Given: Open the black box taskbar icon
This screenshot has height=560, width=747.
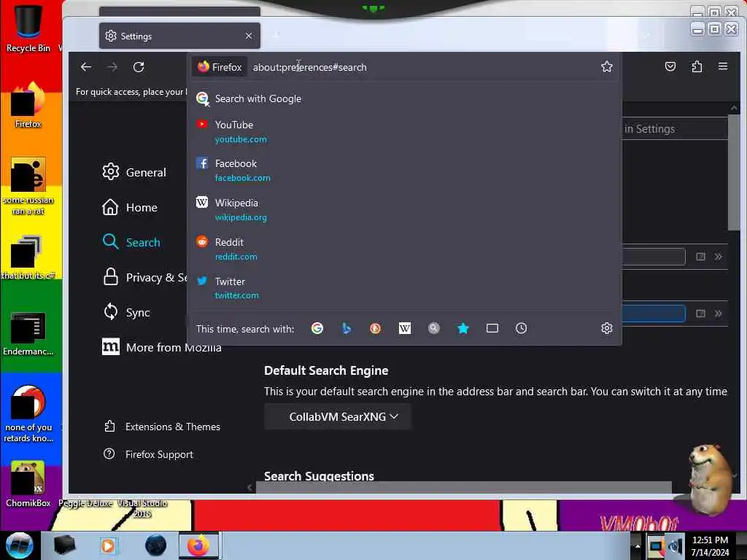Looking at the screenshot, I should tap(64, 545).
